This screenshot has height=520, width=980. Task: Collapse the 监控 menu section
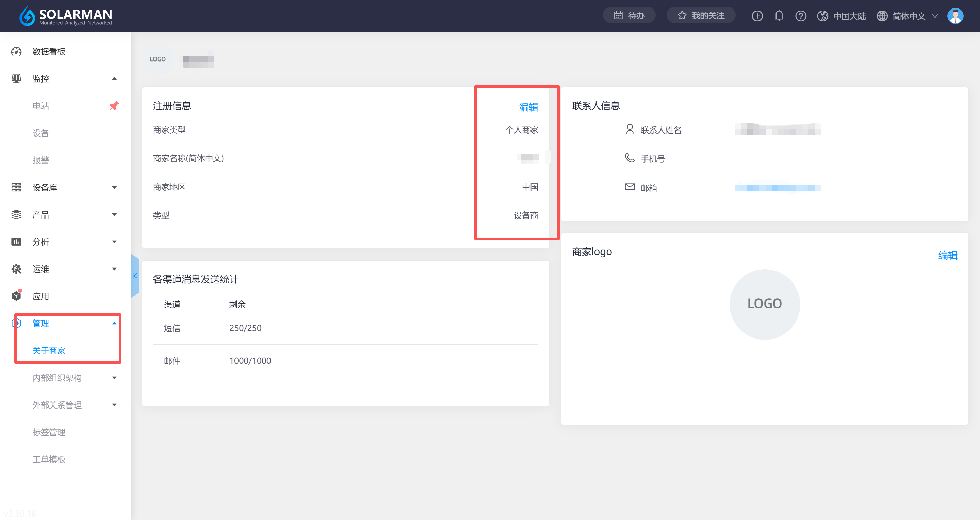point(114,79)
